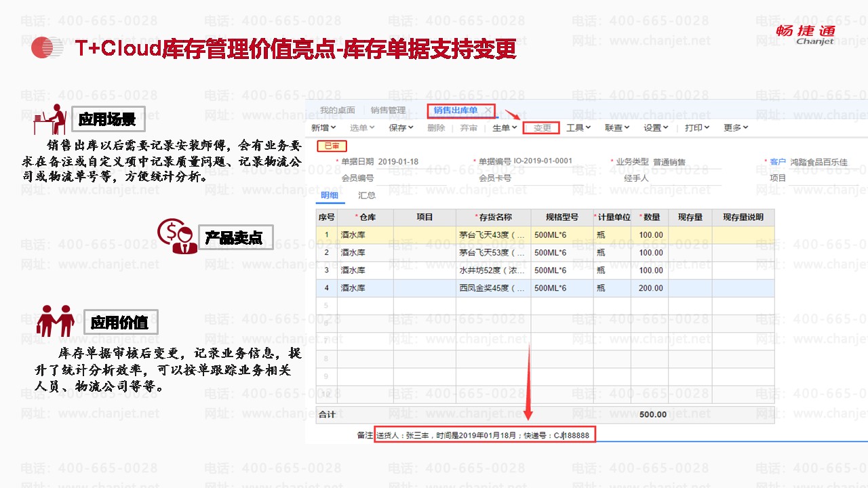Click the 现存量 column header

coord(690,218)
